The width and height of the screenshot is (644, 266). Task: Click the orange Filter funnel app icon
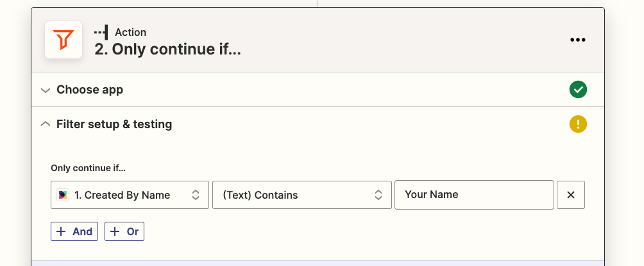coord(64,40)
